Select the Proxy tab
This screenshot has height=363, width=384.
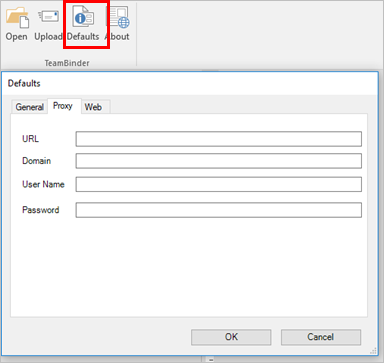point(63,106)
